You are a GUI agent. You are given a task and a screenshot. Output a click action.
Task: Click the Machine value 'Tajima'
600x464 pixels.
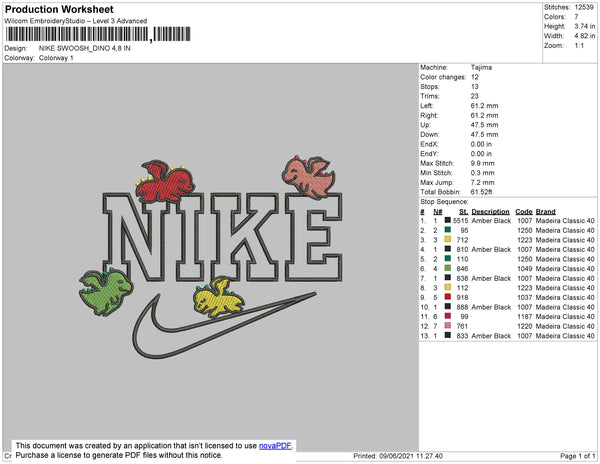481,67
